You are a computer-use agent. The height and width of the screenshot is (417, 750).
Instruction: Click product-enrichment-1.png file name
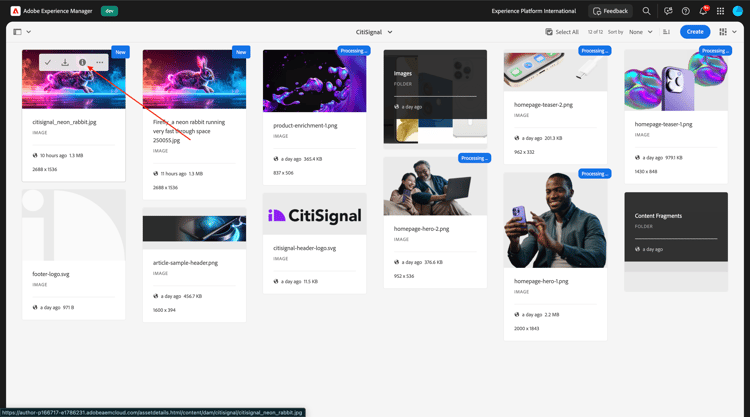pos(305,125)
